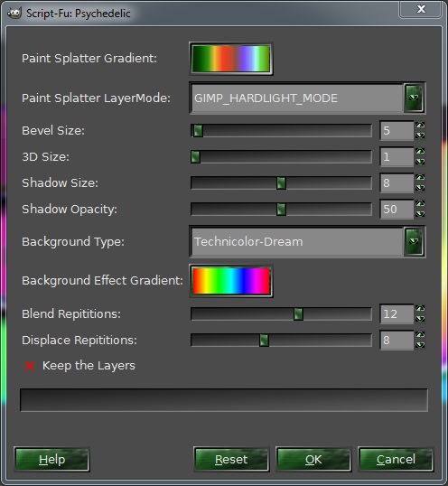The height and width of the screenshot is (486, 448).
Task: Increase Bevel Size with up arrow
Action: point(420,126)
